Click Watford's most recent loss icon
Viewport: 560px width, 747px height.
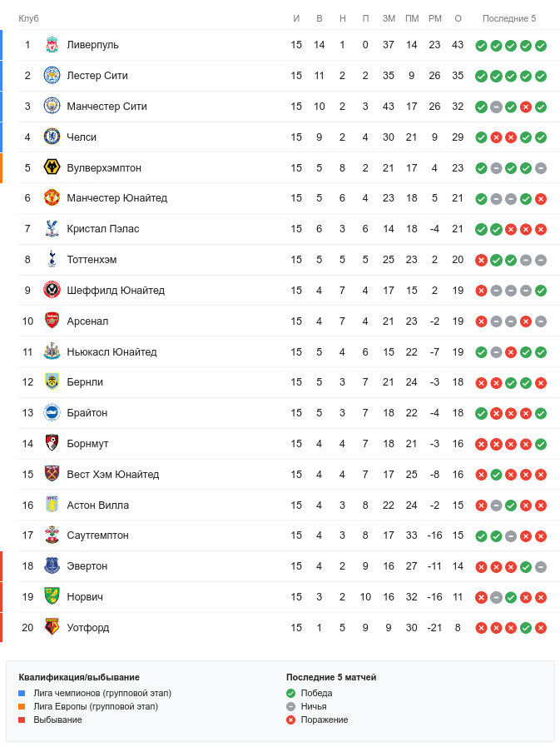click(541, 629)
